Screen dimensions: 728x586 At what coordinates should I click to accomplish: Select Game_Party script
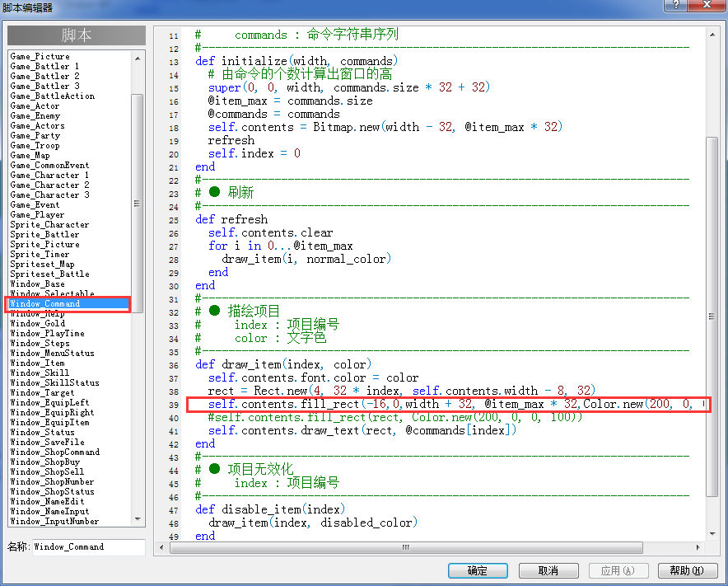[35, 135]
